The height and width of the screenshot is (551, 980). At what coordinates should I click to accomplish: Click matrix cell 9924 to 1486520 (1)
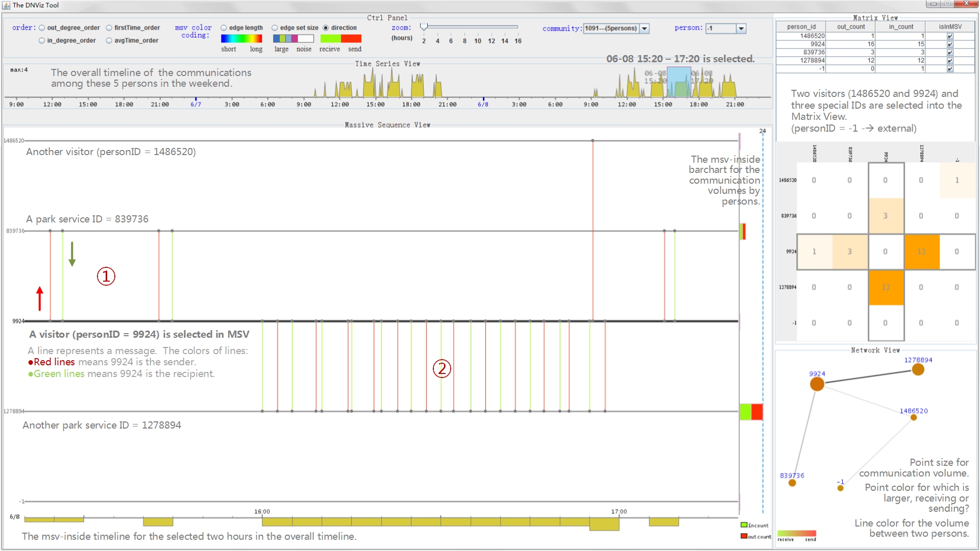tap(815, 252)
